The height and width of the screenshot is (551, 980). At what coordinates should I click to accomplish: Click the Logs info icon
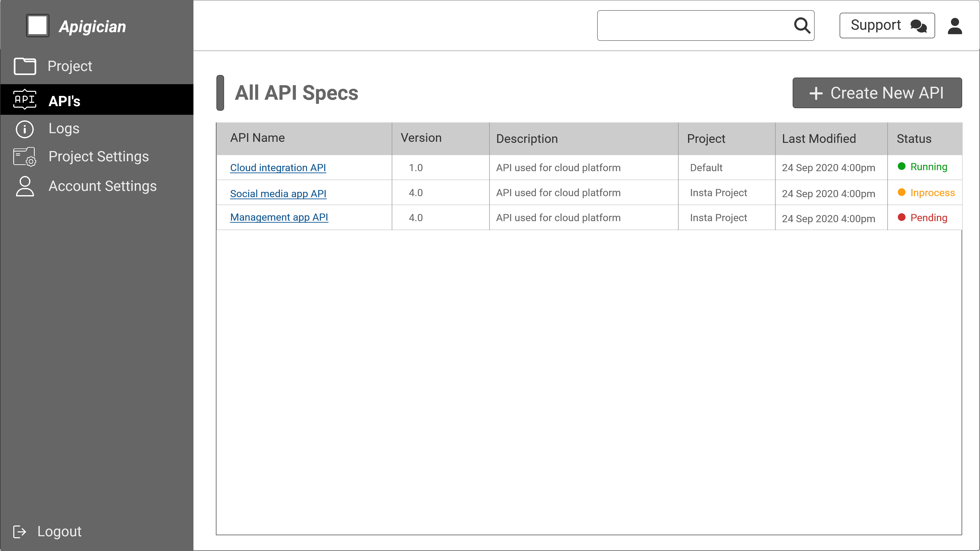(25, 129)
